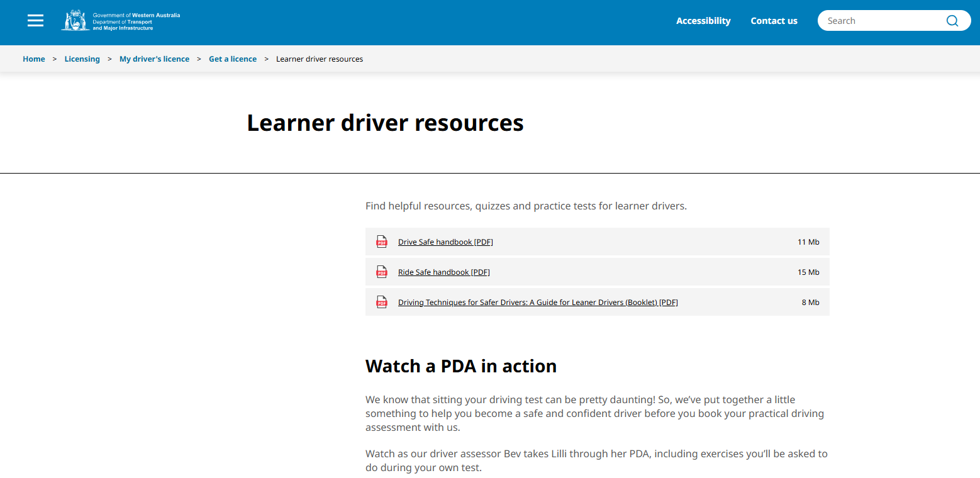Open the Ride Safe handbook PDF link
This screenshot has width=980, height=478.
pos(443,272)
